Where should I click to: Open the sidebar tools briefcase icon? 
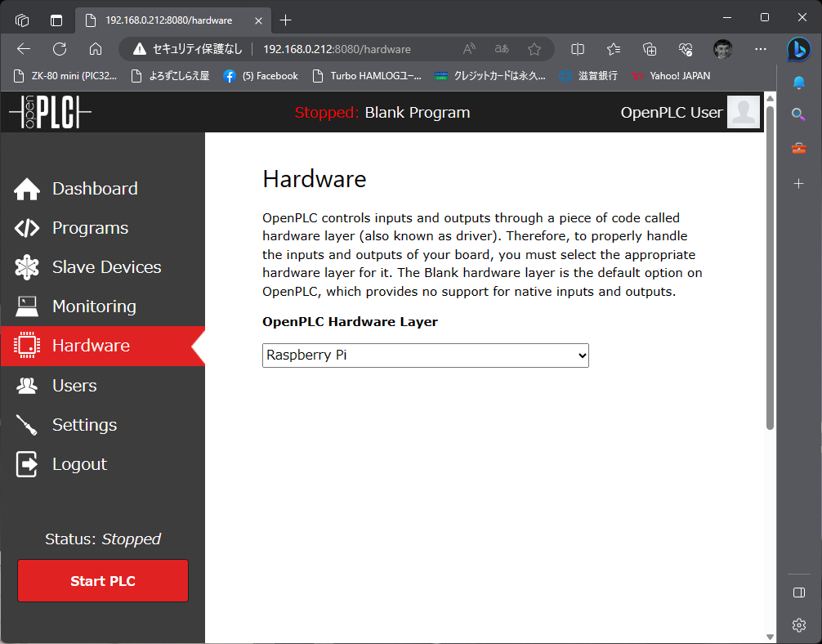click(799, 149)
